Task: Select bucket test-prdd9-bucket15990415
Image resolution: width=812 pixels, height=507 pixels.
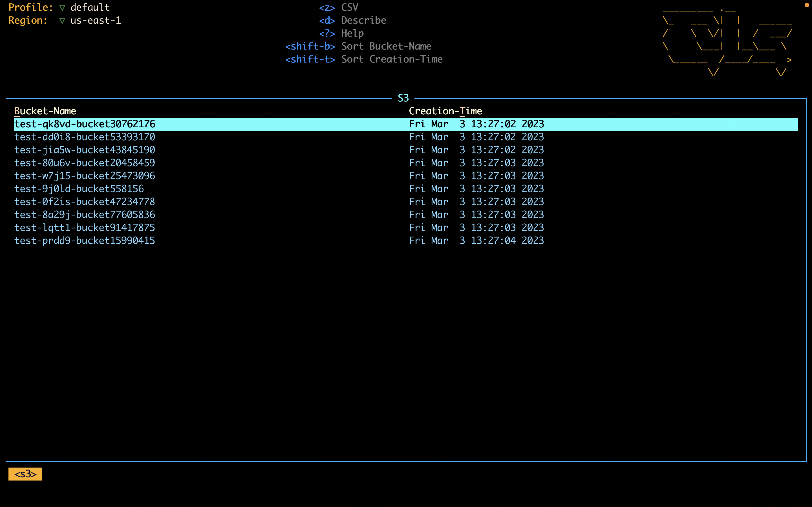Action: tap(85, 241)
